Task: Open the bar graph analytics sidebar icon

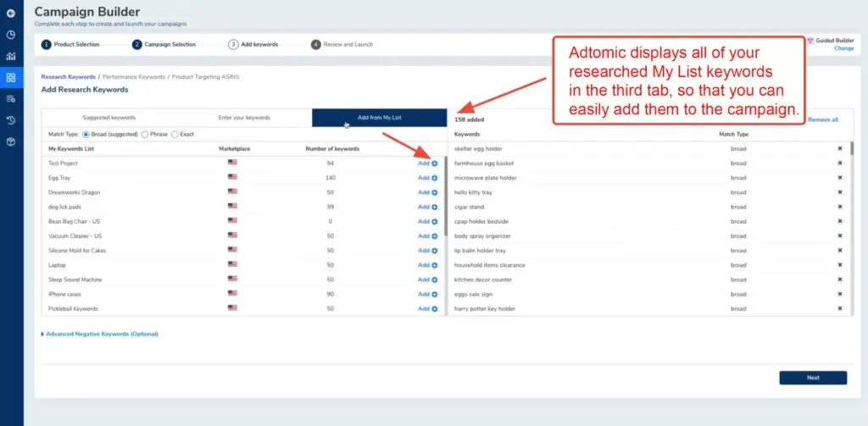Action: pos(10,56)
